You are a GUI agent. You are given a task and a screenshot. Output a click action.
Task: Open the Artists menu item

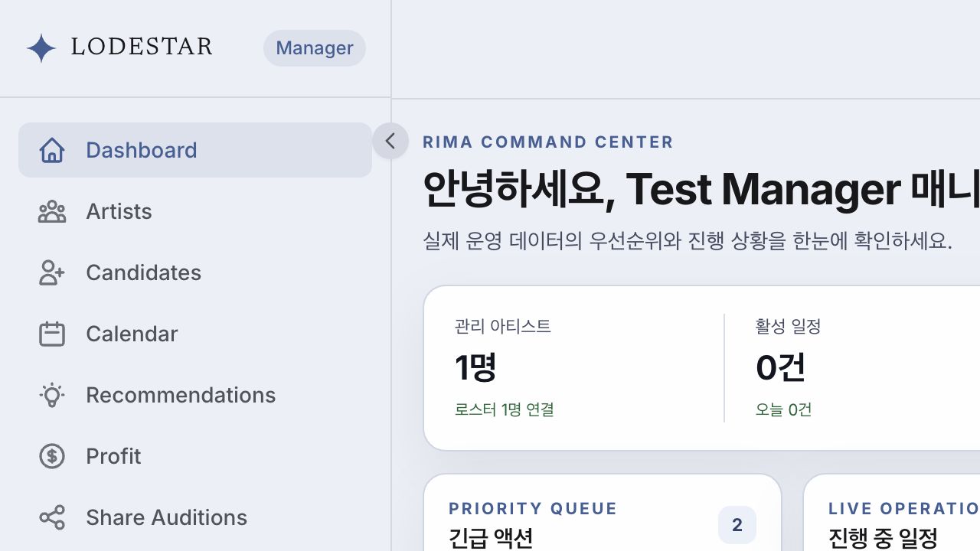pyautogui.click(x=195, y=211)
